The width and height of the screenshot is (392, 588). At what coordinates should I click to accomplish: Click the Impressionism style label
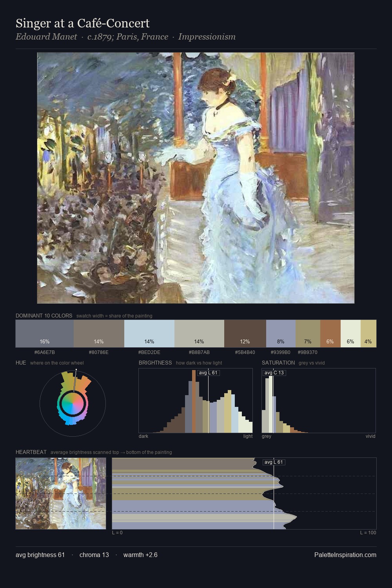pyautogui.click(x=207, y=37)
